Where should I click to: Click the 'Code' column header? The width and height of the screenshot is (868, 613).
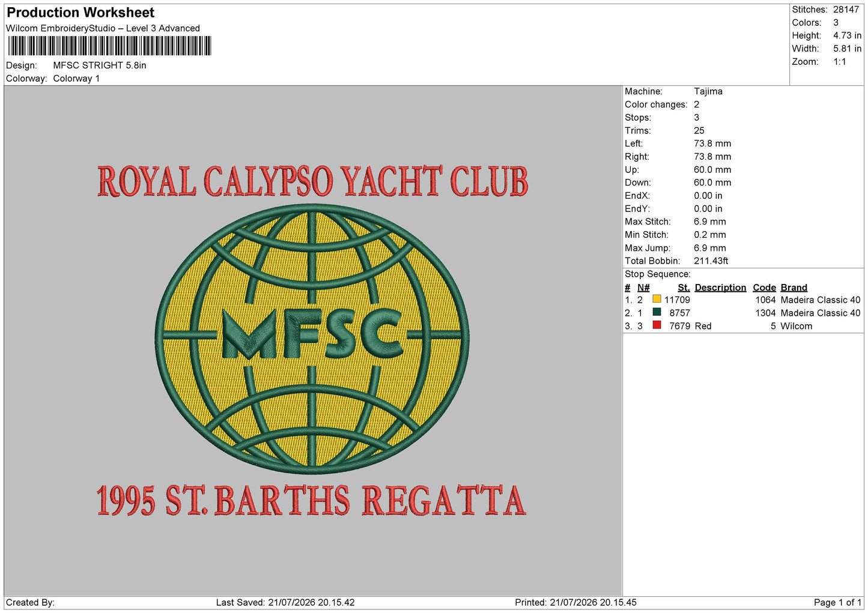764,288
